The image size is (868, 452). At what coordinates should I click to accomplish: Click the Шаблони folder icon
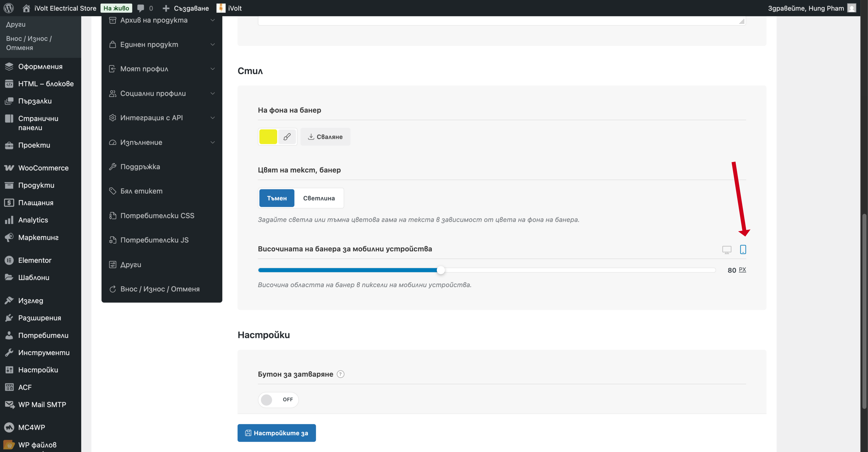[x=9, y=277]
